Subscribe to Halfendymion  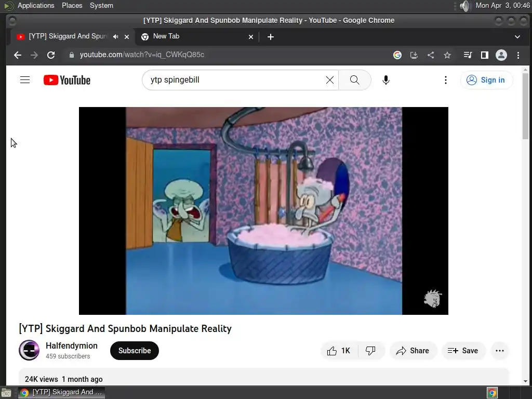(x=135, y=351)
